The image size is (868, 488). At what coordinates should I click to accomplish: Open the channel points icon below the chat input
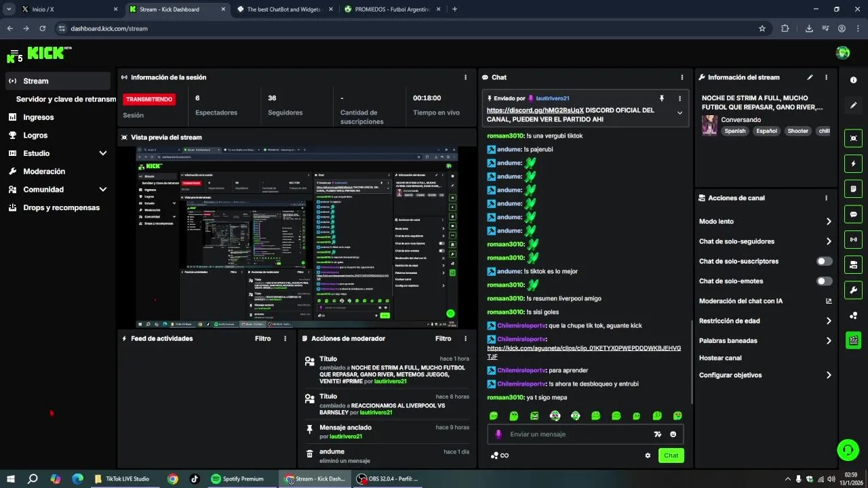tap(500, 455)
